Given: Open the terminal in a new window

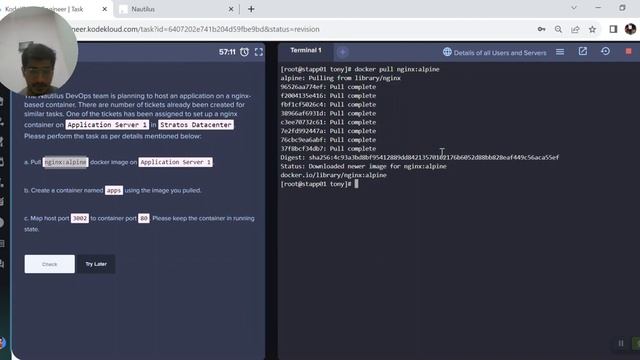Looking at the screenshot, I should (583, 51).
